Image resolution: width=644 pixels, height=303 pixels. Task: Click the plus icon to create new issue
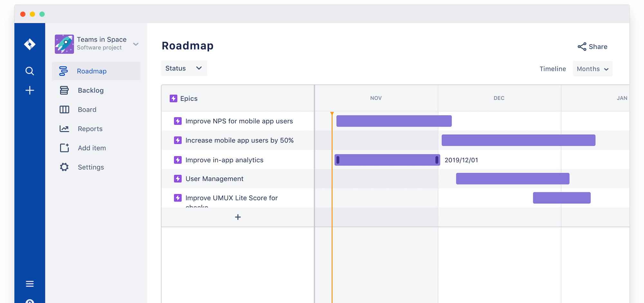pyautogui.click(x=30, y=90)
